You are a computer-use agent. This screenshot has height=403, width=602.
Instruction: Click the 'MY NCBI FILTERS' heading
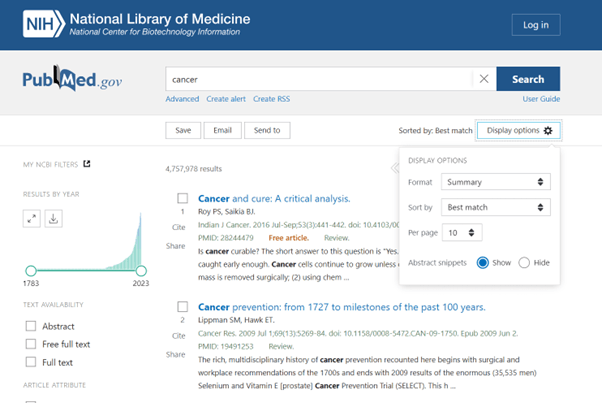click(50, 165)
